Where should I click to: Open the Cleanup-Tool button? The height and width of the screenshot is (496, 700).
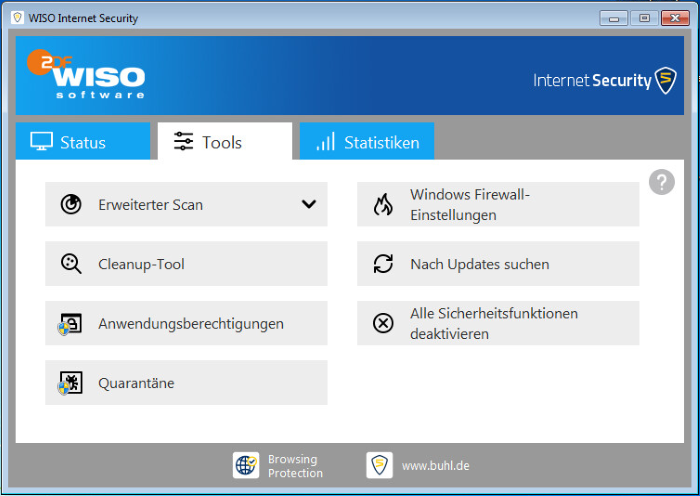pyautogui.click(x=186, y=264)
